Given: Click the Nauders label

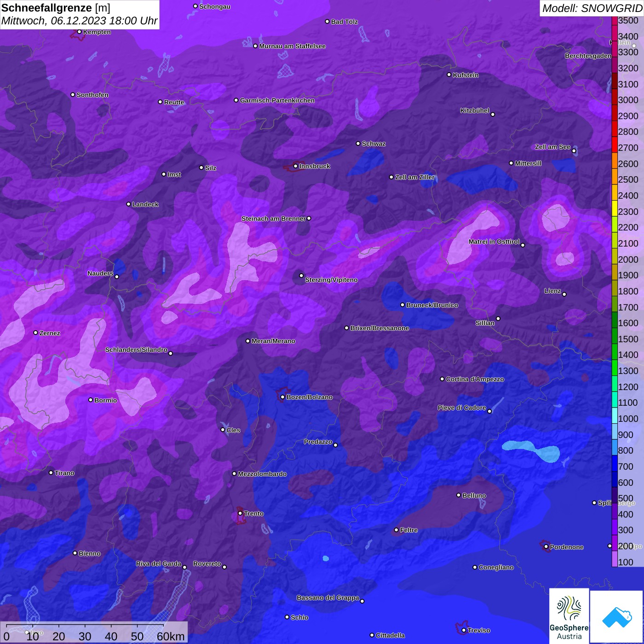Looking at the screenshot, I should [100, 273].
